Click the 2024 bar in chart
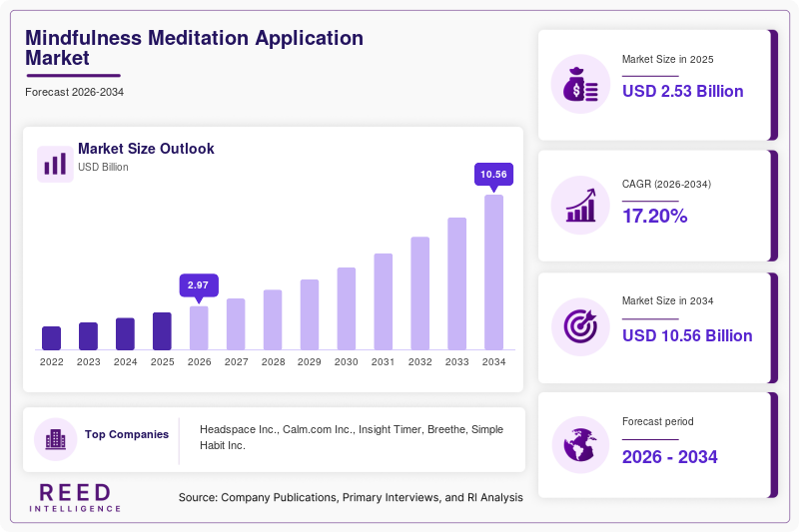Screen dimensions: 799x532 (x=126, y=334)
